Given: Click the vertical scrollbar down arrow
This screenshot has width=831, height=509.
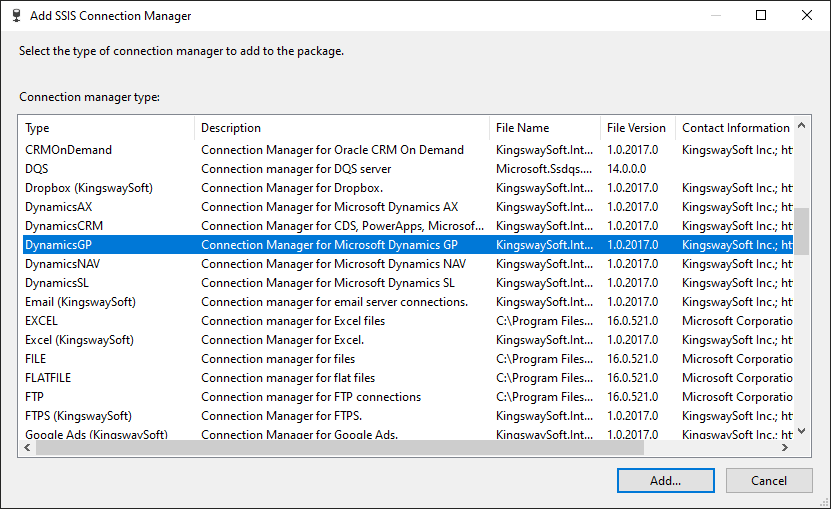Looking at the screenshot, I should point(801,431).
